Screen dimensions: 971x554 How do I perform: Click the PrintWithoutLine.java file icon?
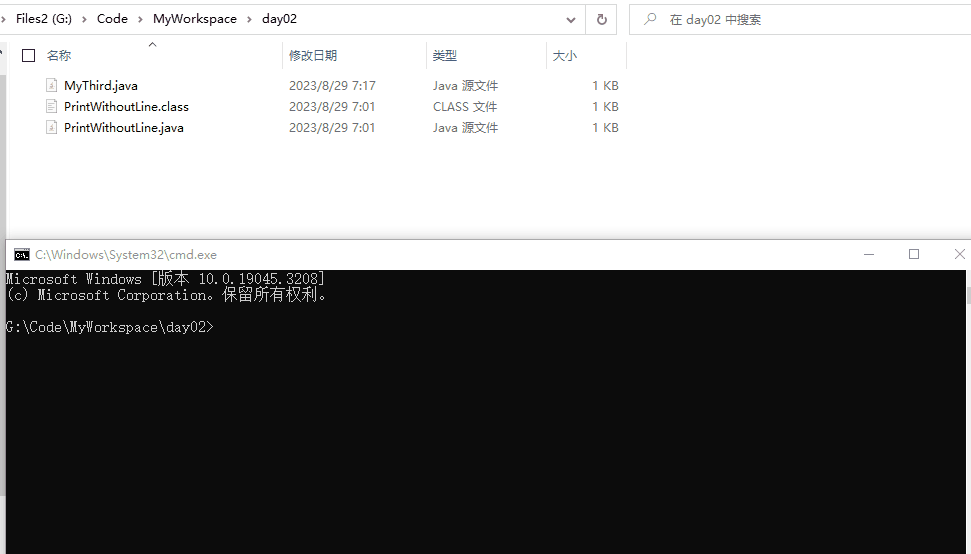coord(52,128)
